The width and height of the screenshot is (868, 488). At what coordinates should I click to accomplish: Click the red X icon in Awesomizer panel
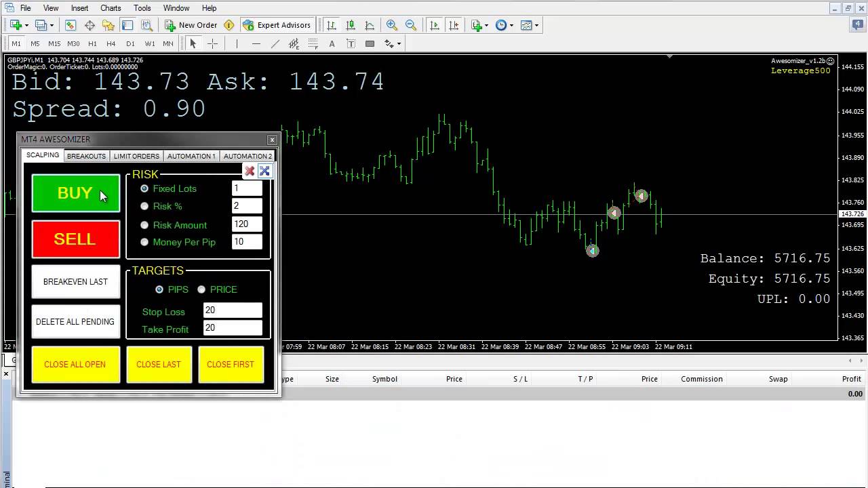click(x=250, y=171)
